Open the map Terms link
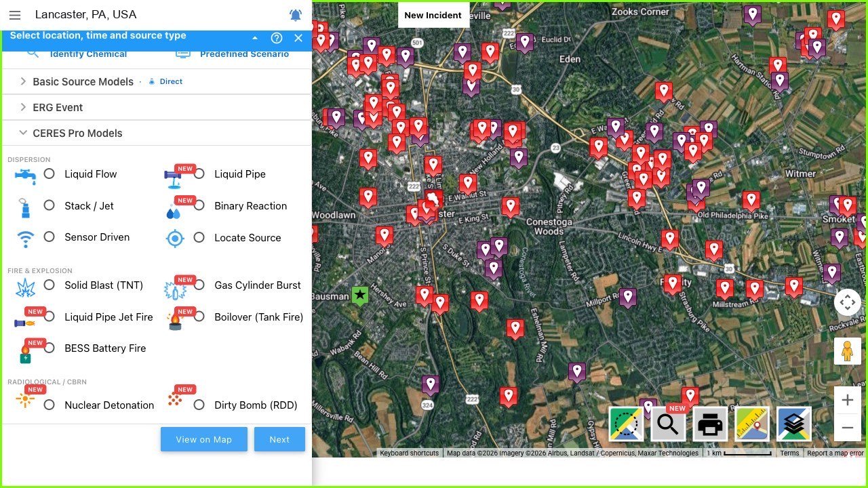 (x=789, y=453)
